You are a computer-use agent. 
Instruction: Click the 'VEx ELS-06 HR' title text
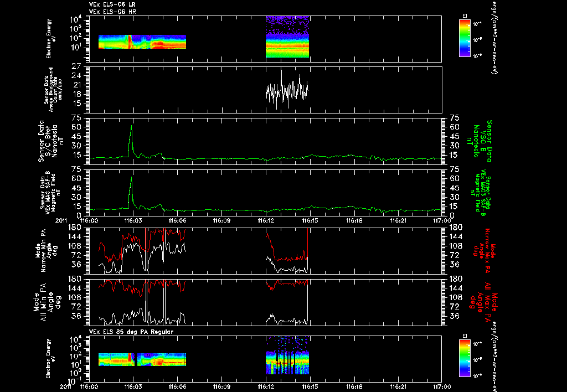[112, 12]
